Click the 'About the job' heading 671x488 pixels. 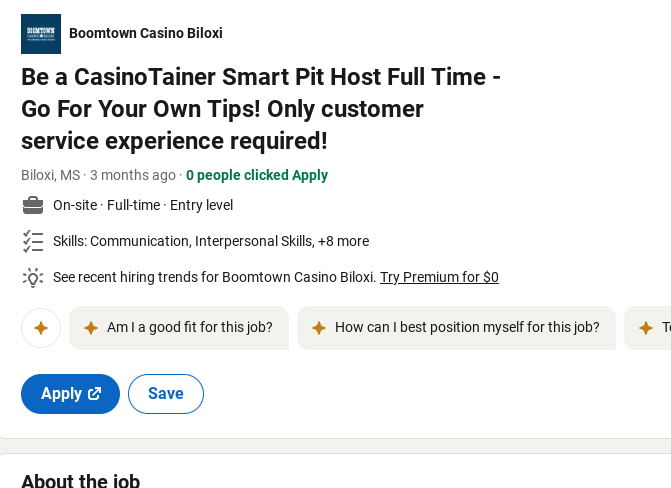point(80,480)
